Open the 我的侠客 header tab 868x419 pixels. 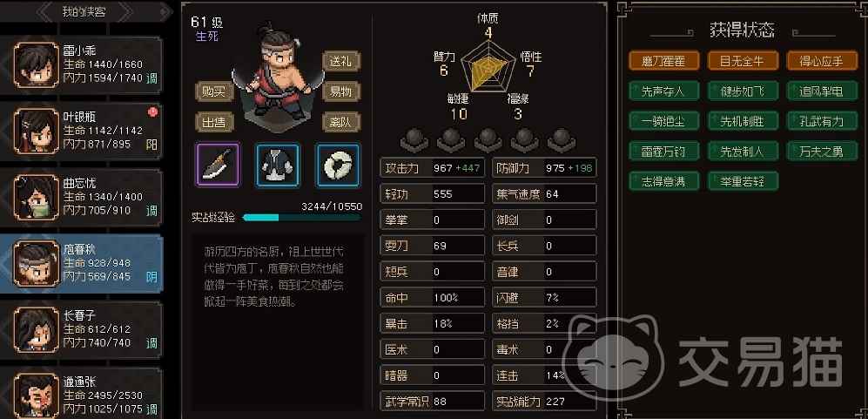click(x=84, y=11)
